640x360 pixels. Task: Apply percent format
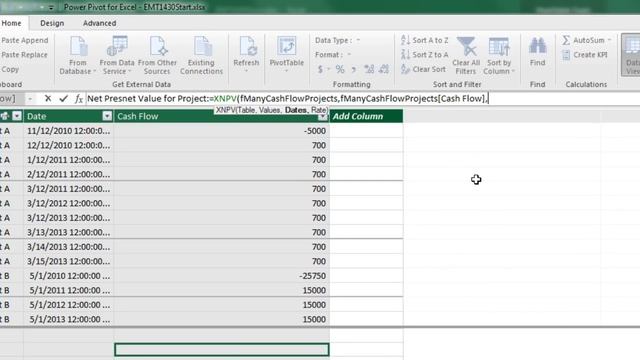coord(340,69)
